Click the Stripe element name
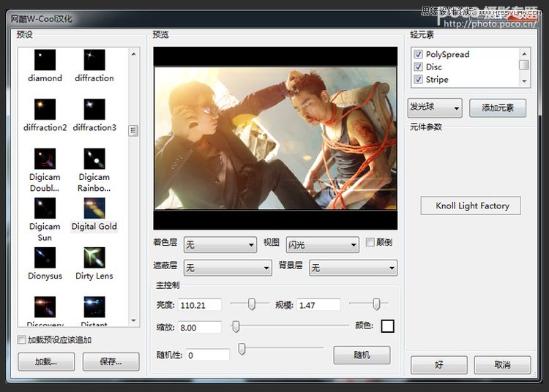 (x=436, y=80)
